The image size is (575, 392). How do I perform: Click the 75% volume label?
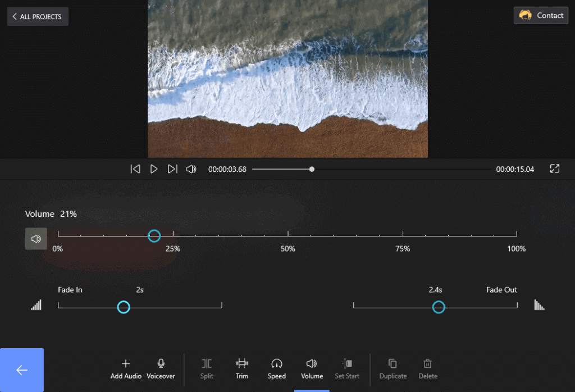403,249
